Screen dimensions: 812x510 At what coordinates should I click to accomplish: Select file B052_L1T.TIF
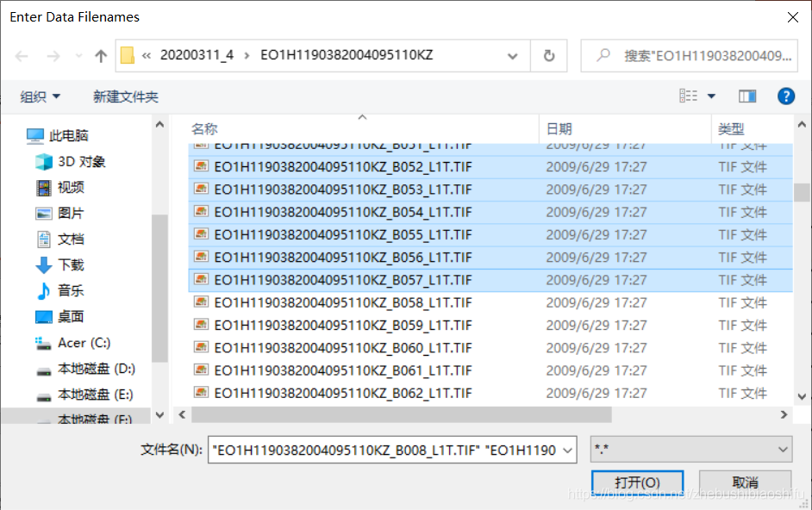pyautogui.click(x=490, y=167)
